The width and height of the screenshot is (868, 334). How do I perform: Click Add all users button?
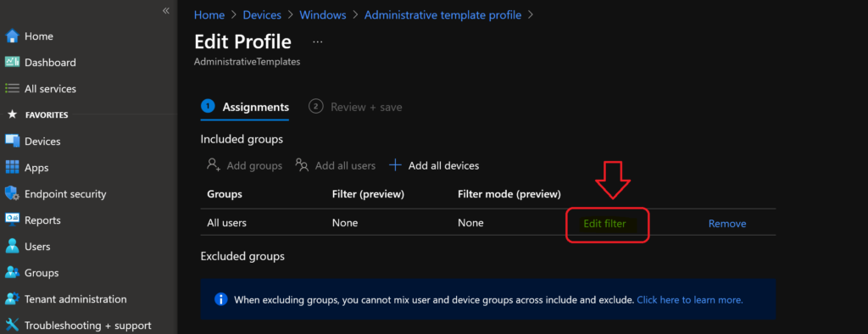336,165
